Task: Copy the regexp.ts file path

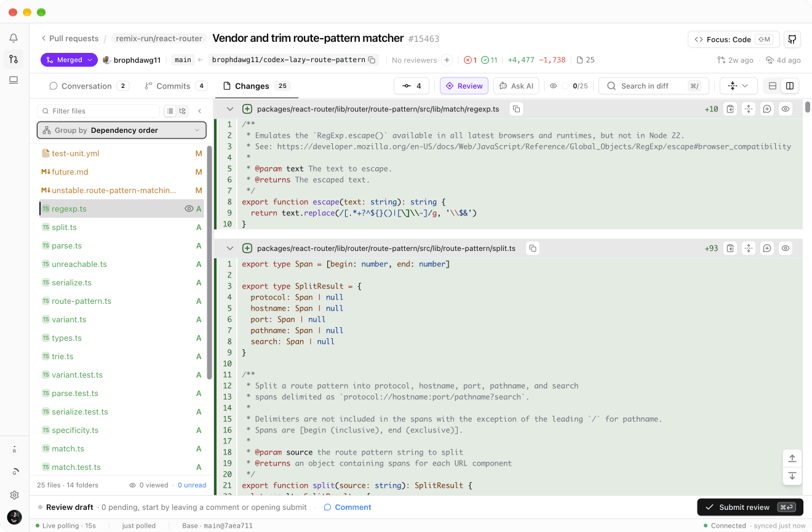Action: click(x=517, y=109)
